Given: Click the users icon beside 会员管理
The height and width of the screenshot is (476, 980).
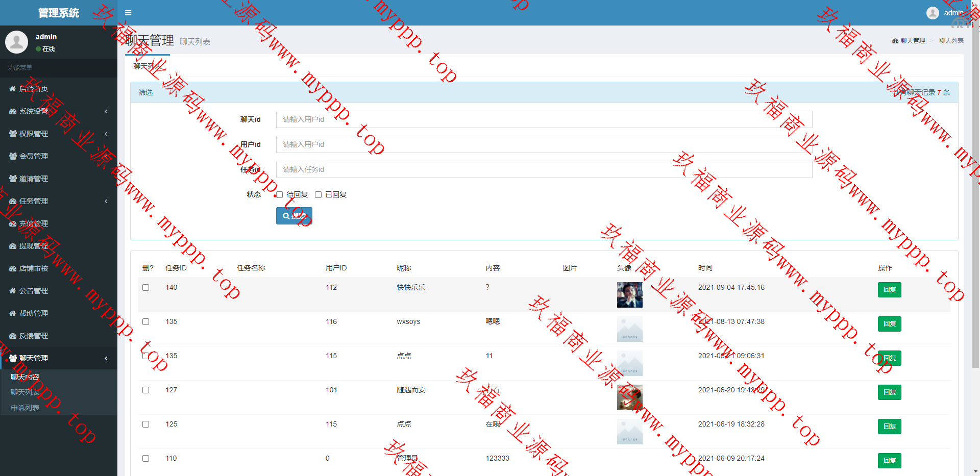Looking at the screenshot, I should (x=13, y=156).
